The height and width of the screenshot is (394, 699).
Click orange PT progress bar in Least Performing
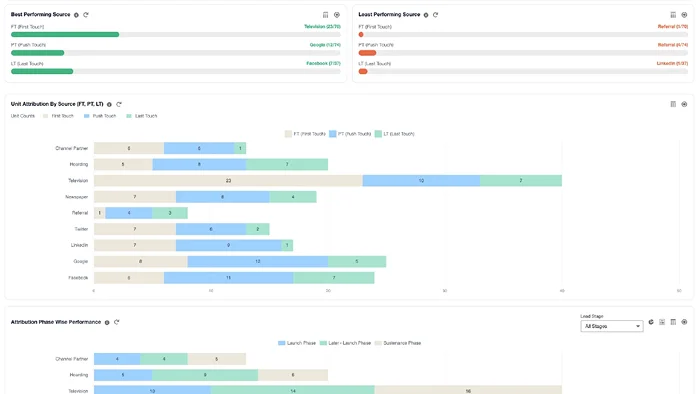(x=367, y=53)
